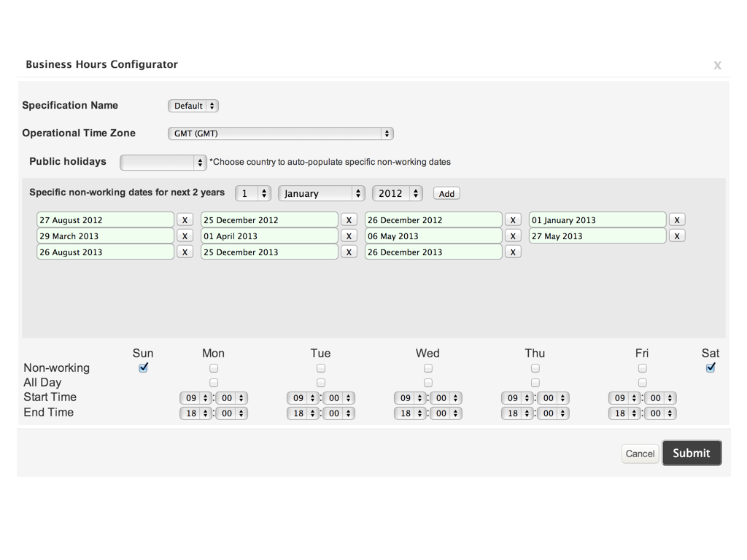747x560 pixels.
Task: Cancel the business hours changes
Action: pos(640,454)
